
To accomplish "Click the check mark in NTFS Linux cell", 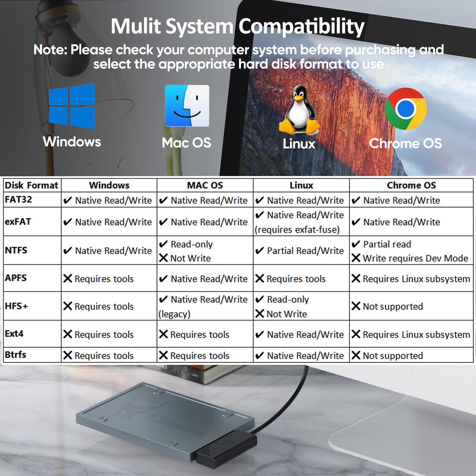I will tap(260, 251).
